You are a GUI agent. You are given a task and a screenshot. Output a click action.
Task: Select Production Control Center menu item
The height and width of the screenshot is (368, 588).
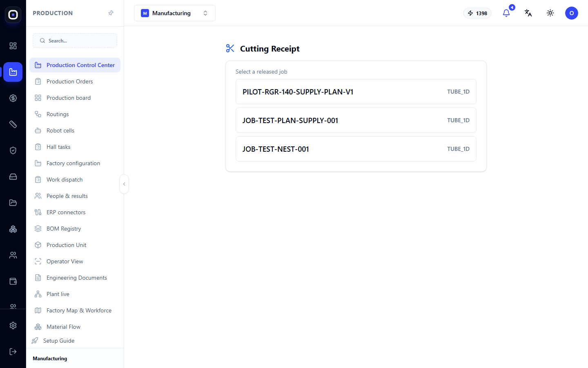point(75,65)
